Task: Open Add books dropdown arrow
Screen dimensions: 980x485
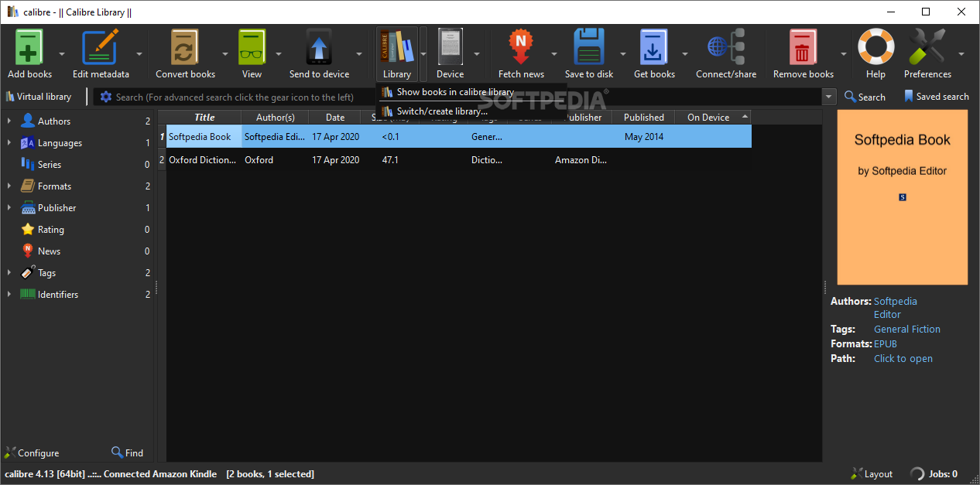Action: [x=62, y=54]
